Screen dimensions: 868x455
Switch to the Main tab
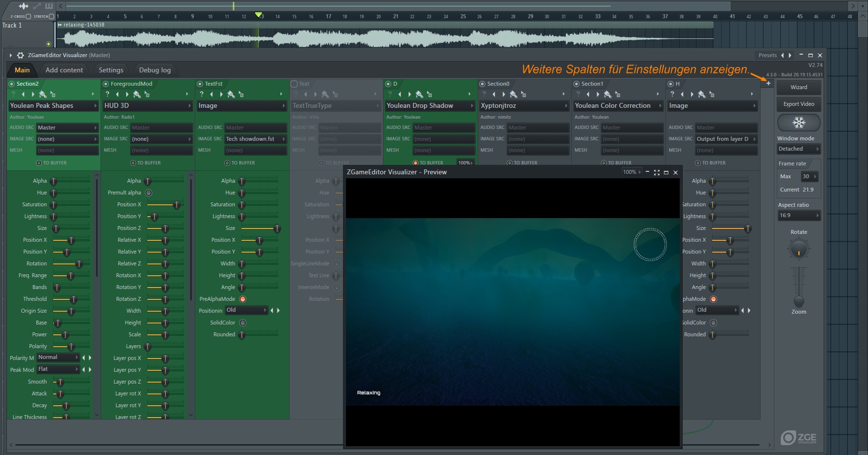tap(22, 70)
